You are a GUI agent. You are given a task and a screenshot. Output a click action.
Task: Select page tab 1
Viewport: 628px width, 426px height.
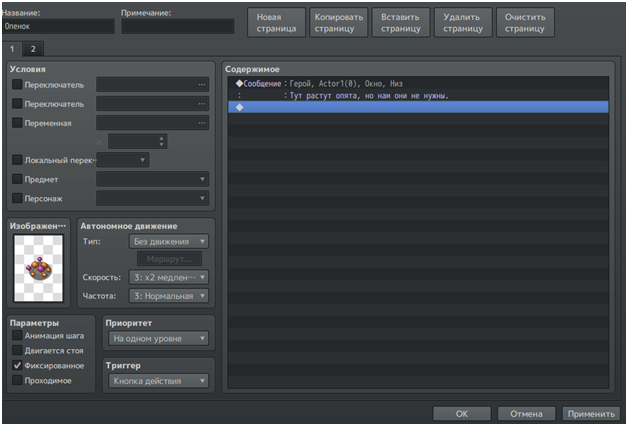pyautogui.click(x=12, y=48)
